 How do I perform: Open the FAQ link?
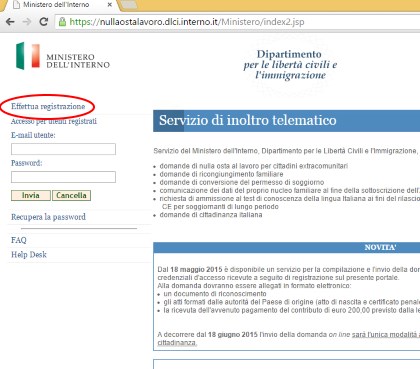(x=19, y=240)
